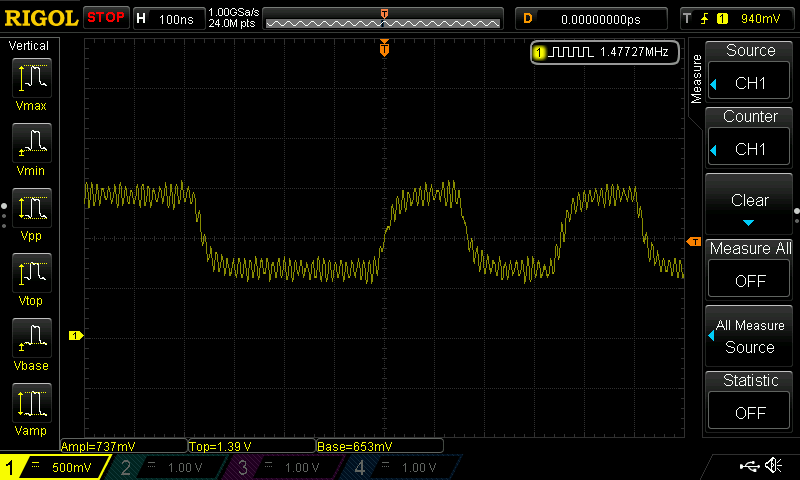This screenshot has height=480, width=800.
Task: Select the Vtop measurement icon
Action: tap(32, 273)
